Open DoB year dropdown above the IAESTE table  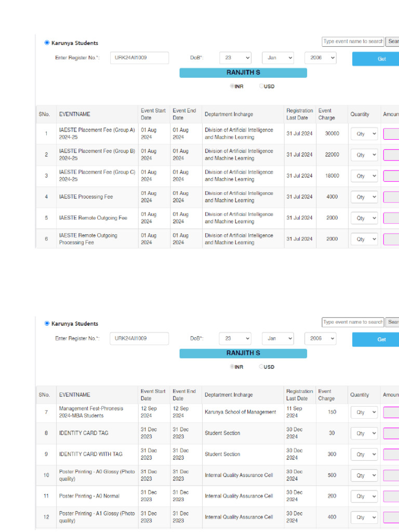click(x=320, y=58)
